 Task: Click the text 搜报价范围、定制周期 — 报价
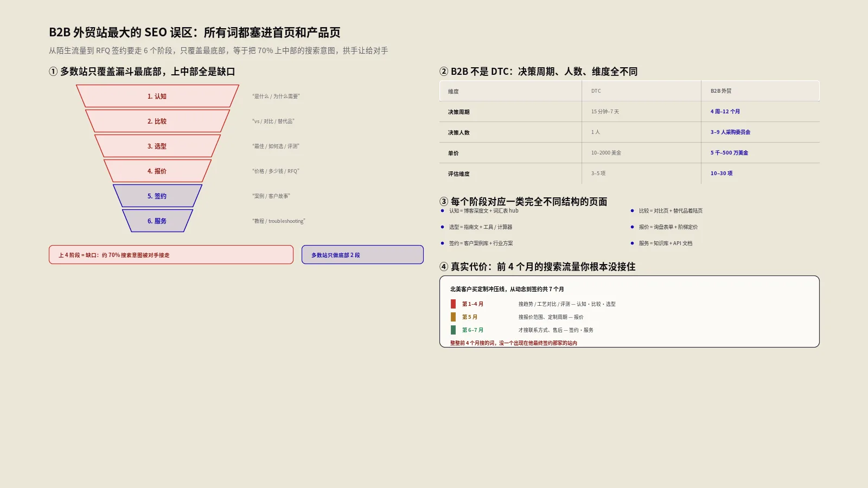551,317
